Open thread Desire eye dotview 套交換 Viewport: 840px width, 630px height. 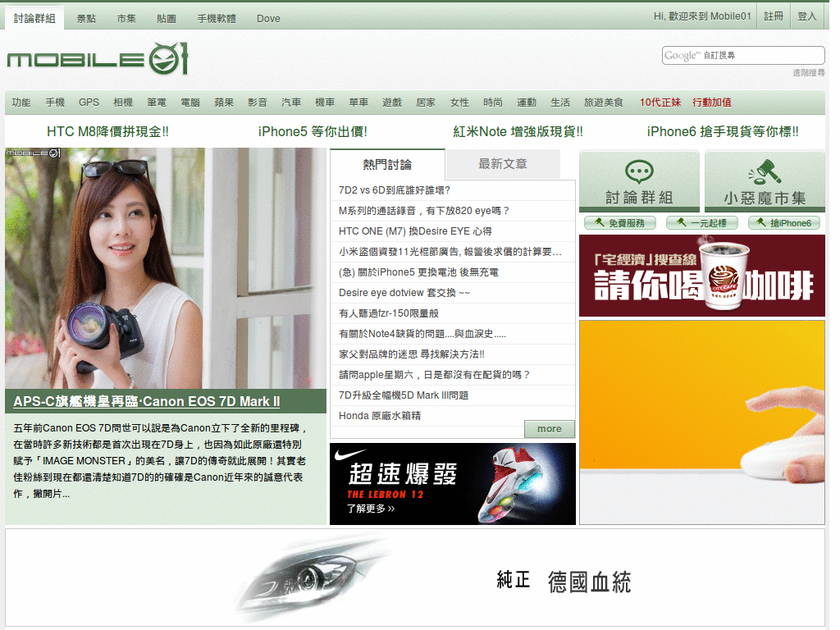pos(404,293)
